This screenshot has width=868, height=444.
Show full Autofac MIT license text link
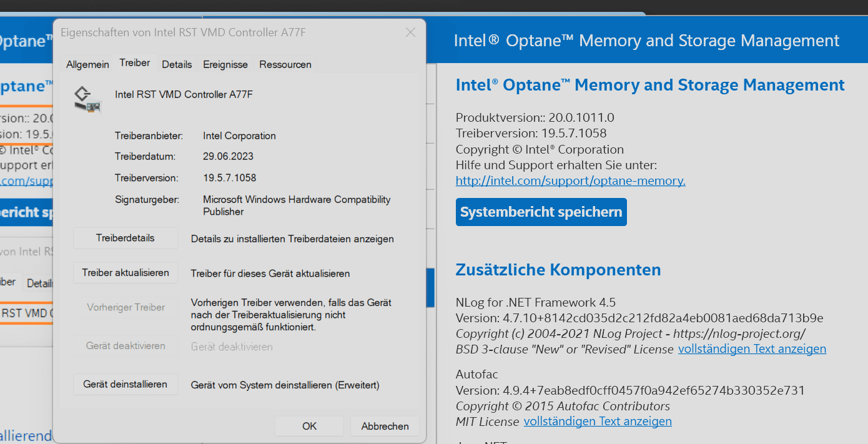[598, 422]
